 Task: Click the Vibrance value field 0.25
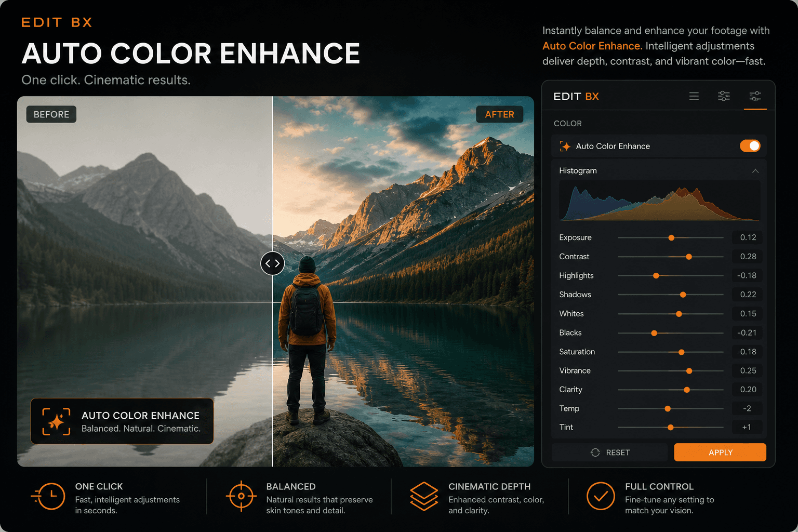[x=748, y=370]
